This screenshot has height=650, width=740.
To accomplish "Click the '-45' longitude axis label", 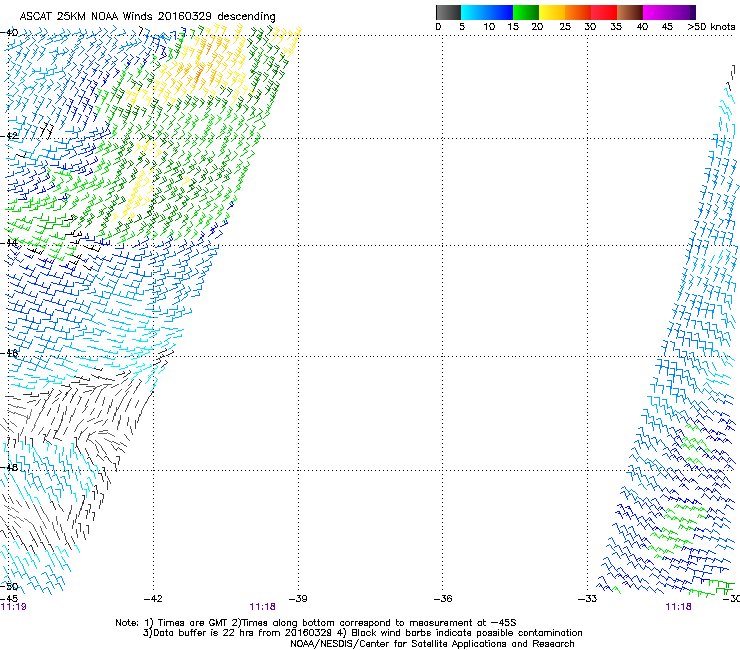I will (9, 599).
